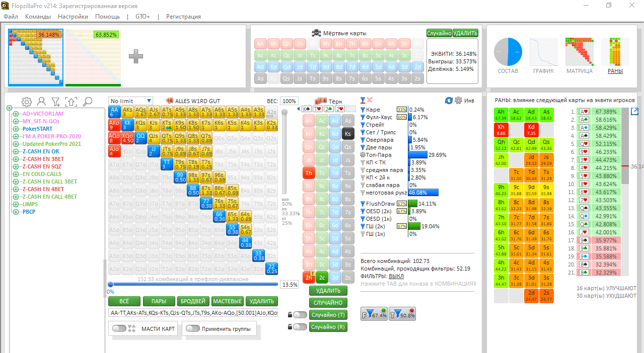Expand the PokerSTART tree node
Viewport: 644px width, 353px height.
click(16, 129)
